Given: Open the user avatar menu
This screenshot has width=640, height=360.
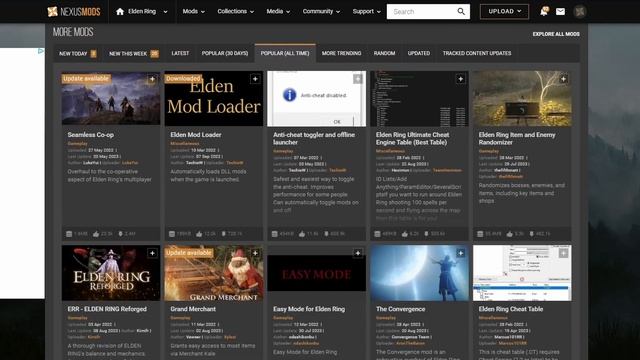Looking at the screenshot, I should [580, 11].
